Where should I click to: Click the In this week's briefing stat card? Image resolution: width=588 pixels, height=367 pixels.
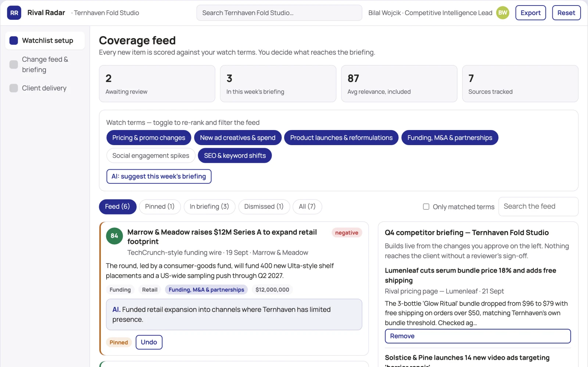278,84
